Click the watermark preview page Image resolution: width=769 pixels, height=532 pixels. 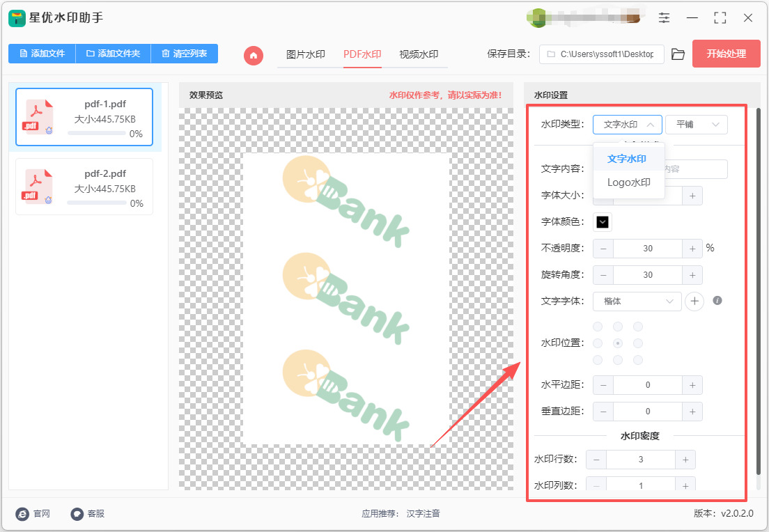pyautogui.click(x=346, y=299)
